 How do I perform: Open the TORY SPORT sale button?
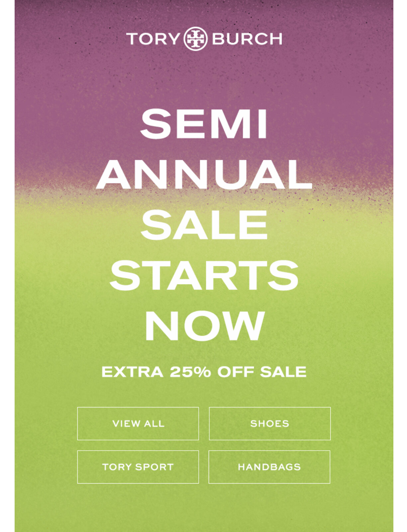(x=138, y=467)
